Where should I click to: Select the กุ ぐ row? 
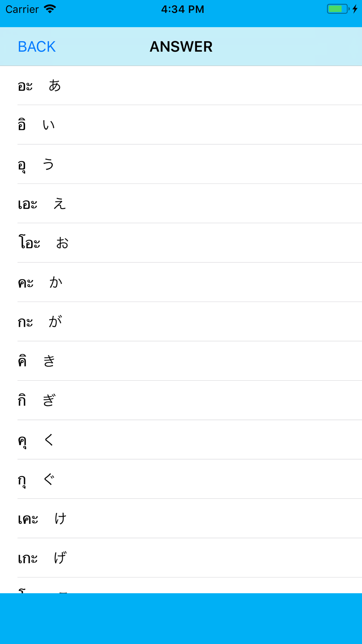click(181, 479)
